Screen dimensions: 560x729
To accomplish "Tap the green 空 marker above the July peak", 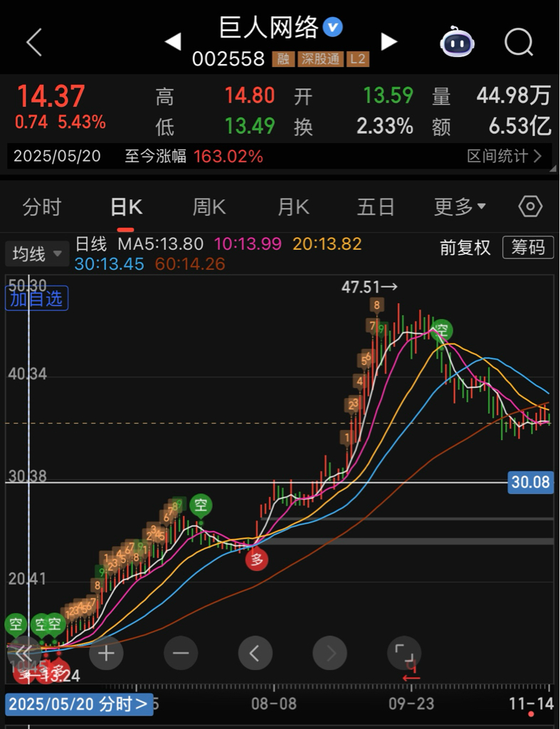I will pyautogui.click(x=201, y=505).
